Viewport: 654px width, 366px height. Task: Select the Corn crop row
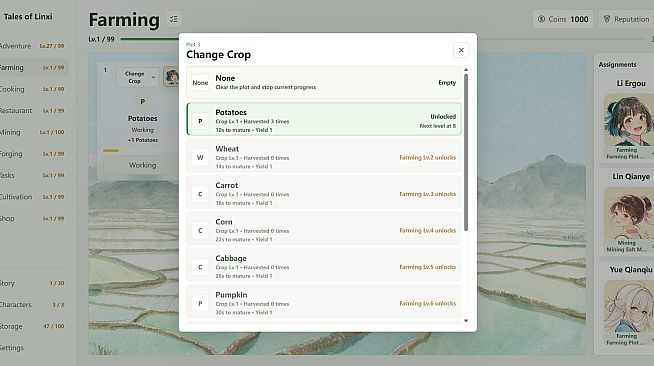[324, 231]
